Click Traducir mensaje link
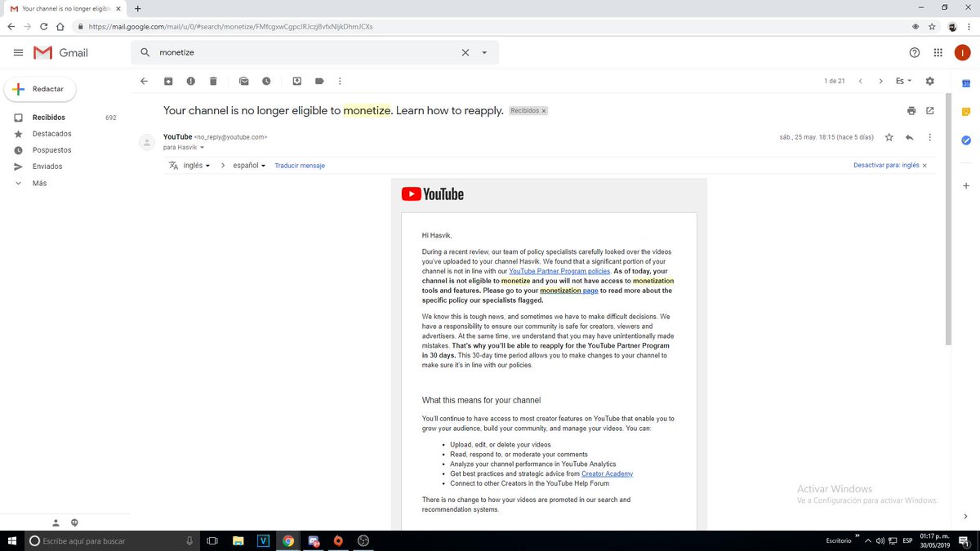Viewport: 980px width, 551px height. [300, 165]
